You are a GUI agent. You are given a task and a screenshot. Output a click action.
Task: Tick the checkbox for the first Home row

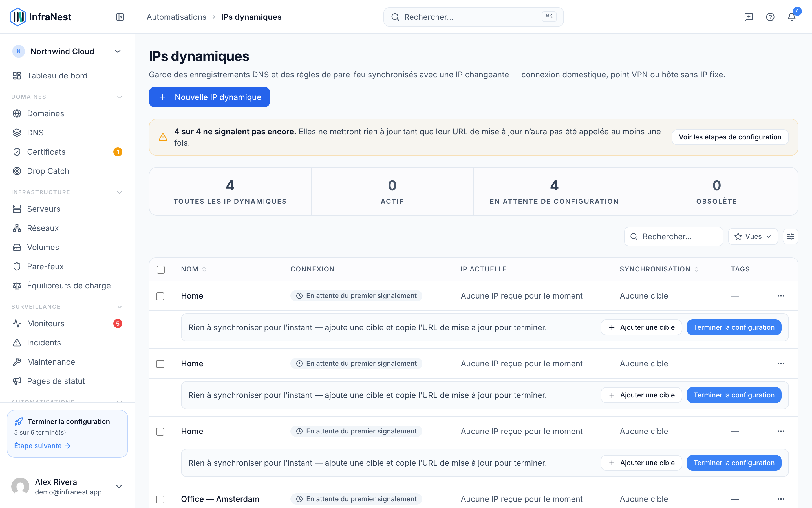tap(160, 296)
